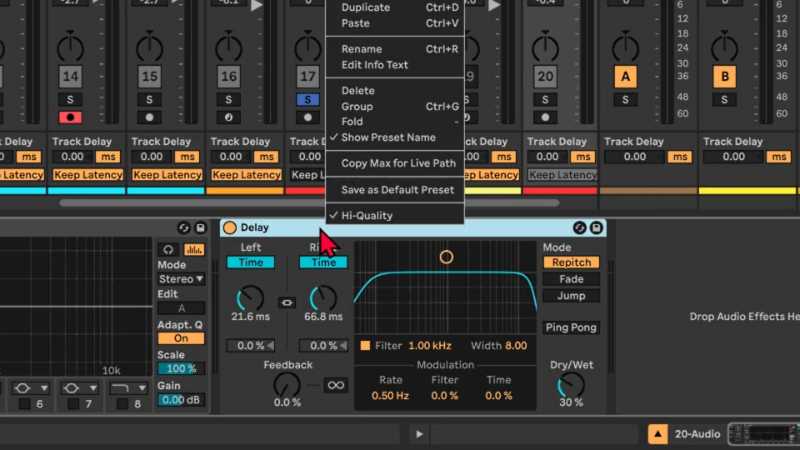This screenshot has width=800, height=450.
Task: Toggle EQ spectrum analyzer icon
Action: point(194,249)
